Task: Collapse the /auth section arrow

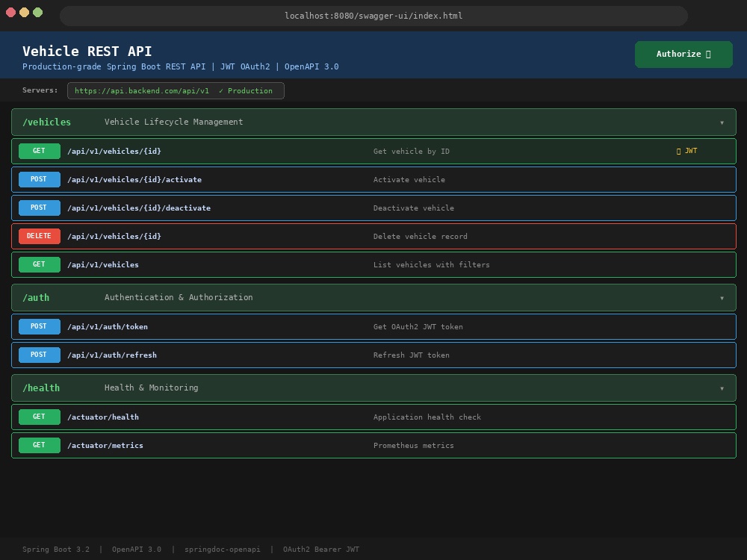Action: (x=722, y=298)
